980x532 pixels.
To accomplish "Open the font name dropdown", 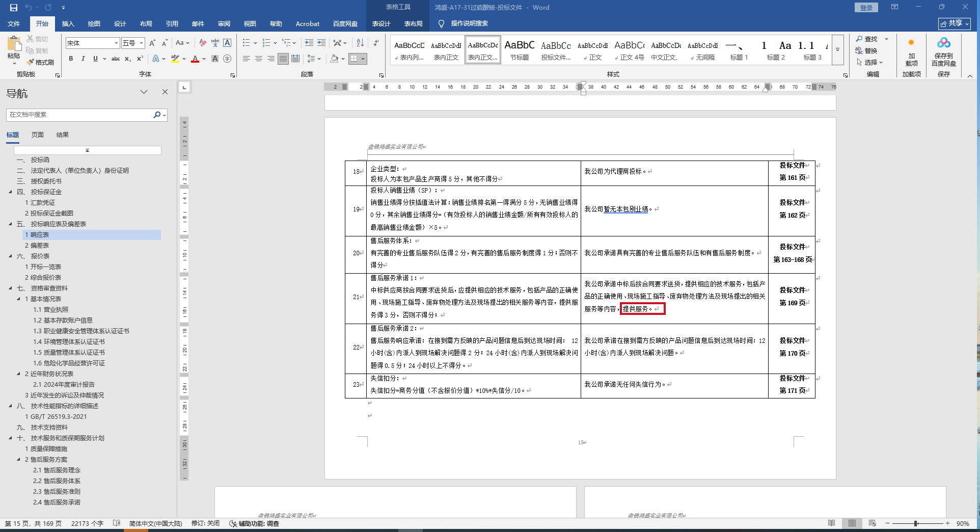I will coord(116,43).
